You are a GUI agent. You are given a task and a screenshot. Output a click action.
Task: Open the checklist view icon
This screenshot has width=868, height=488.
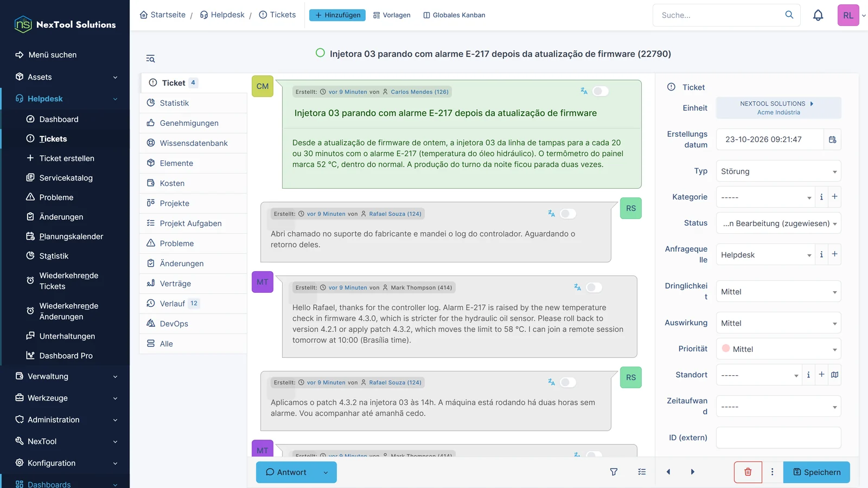pyautogui.click(x=642, y=472)
